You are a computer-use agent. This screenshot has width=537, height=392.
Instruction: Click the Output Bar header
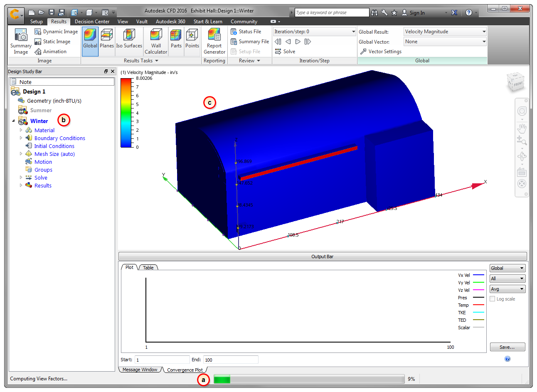[x=323, y=256]
